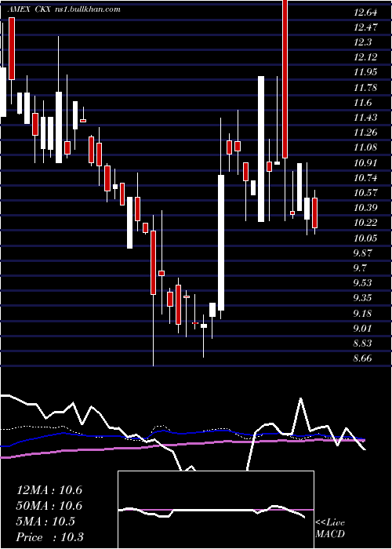Screen dimensions: 392x549
Task: Click the 10.91 price axis label
Action: click(x=365, y=163)
